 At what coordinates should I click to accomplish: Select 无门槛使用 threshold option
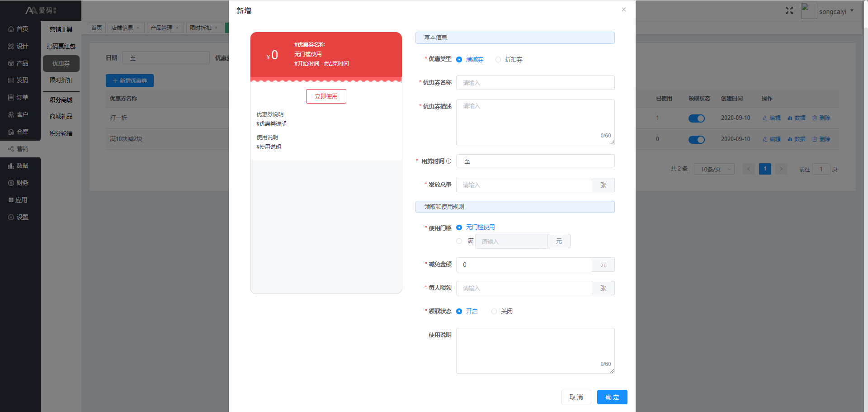pyautogui.click(x=476, y=227)
